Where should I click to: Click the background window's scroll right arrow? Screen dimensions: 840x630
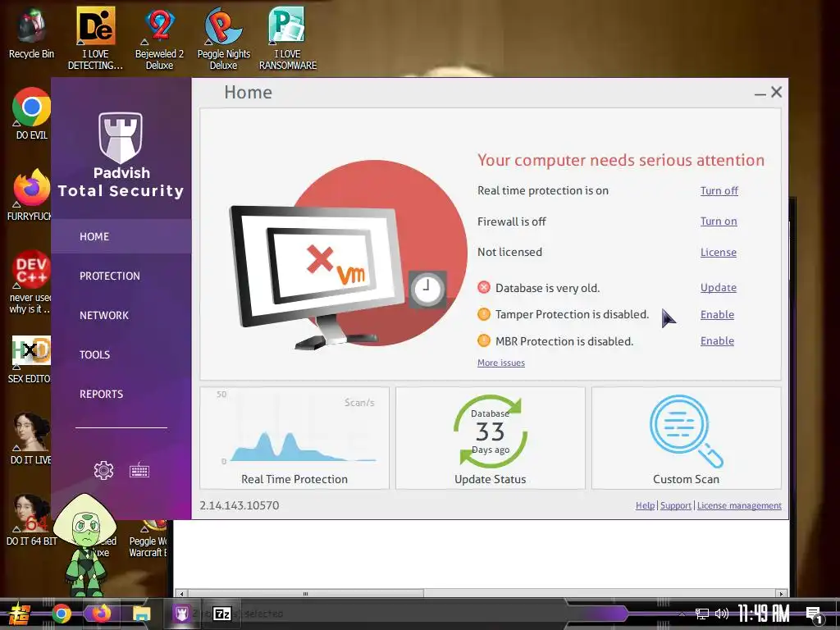(x=781, y=594)
